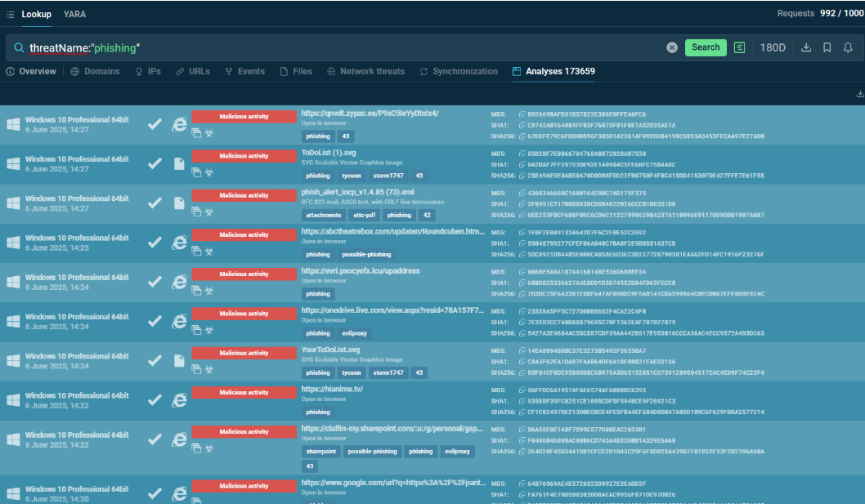Open the claflin-my.sharepoint.com analysis
Viewport: 865px width, 504px height.
point(392,429)
